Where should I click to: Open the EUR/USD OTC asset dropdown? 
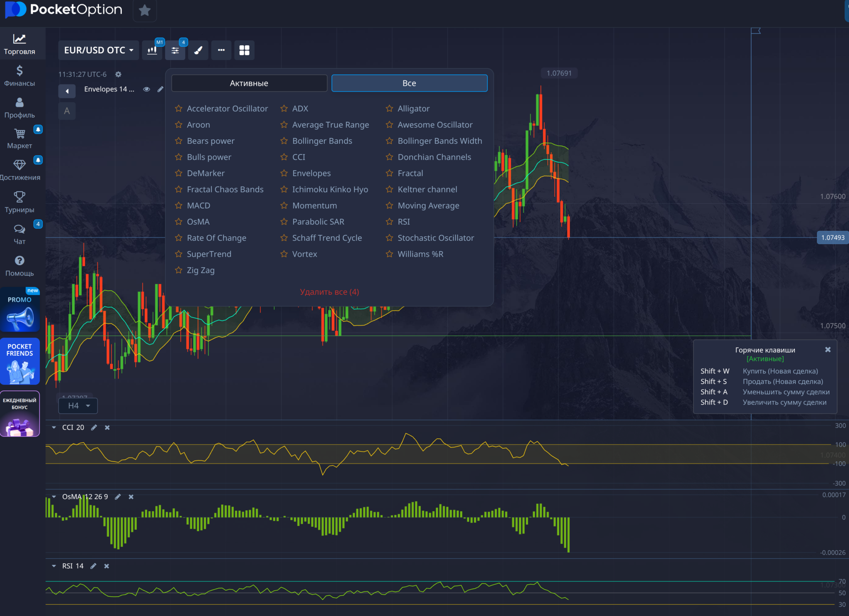click(x=98, y=50)
